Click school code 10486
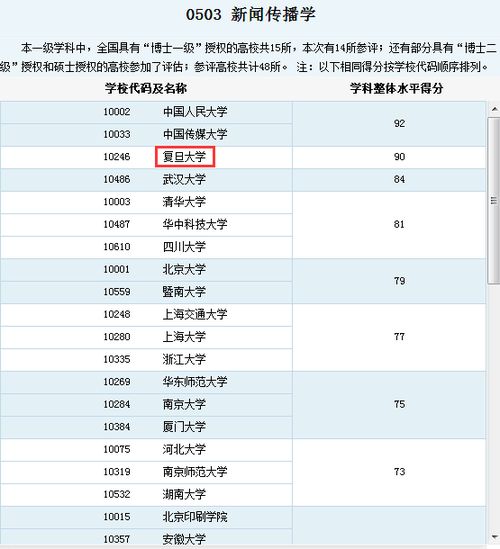The height and width of the screenshot is (549, 500). [x=117, y=179]
